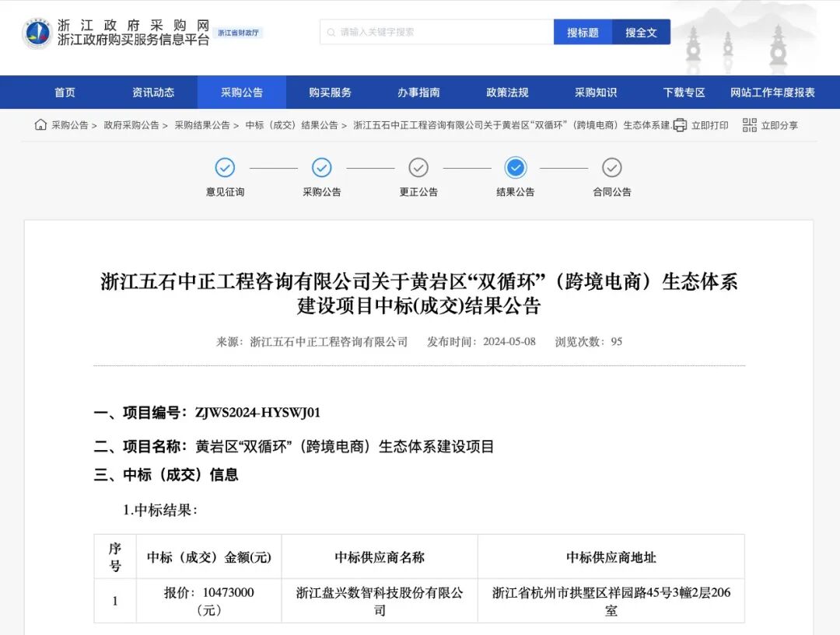Click the QR code icon beside 立即分享
The image size is (840, 635).
click(750, 125)
